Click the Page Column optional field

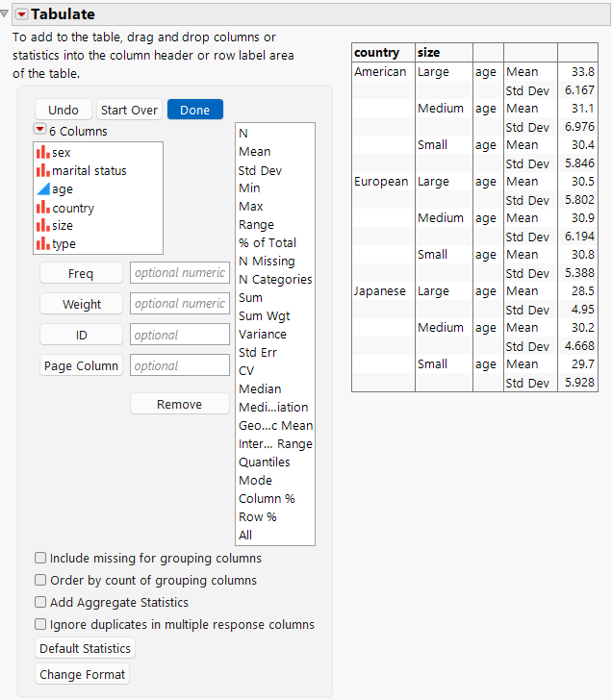180,365
